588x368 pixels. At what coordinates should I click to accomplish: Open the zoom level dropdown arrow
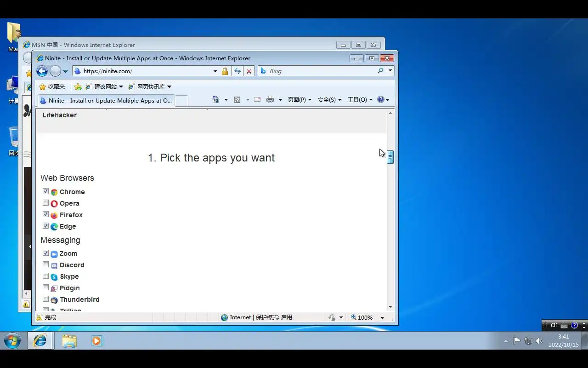(x=382, y=317)
